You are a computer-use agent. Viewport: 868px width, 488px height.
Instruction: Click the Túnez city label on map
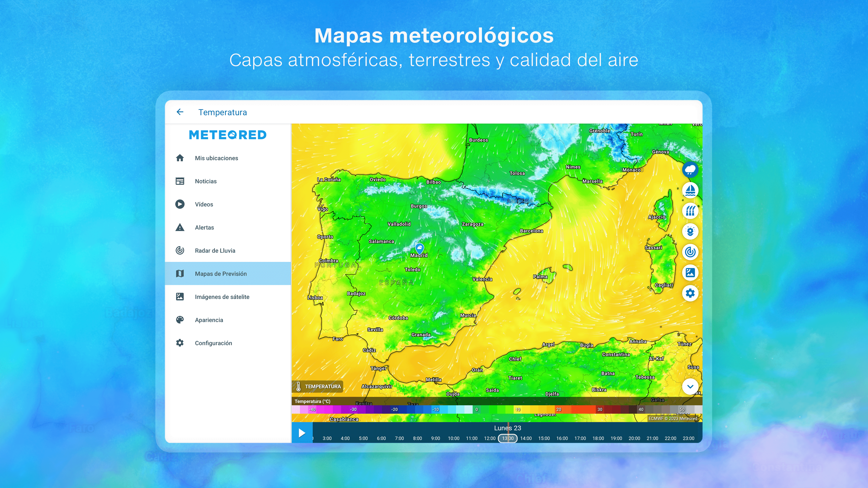pos(684,344)
